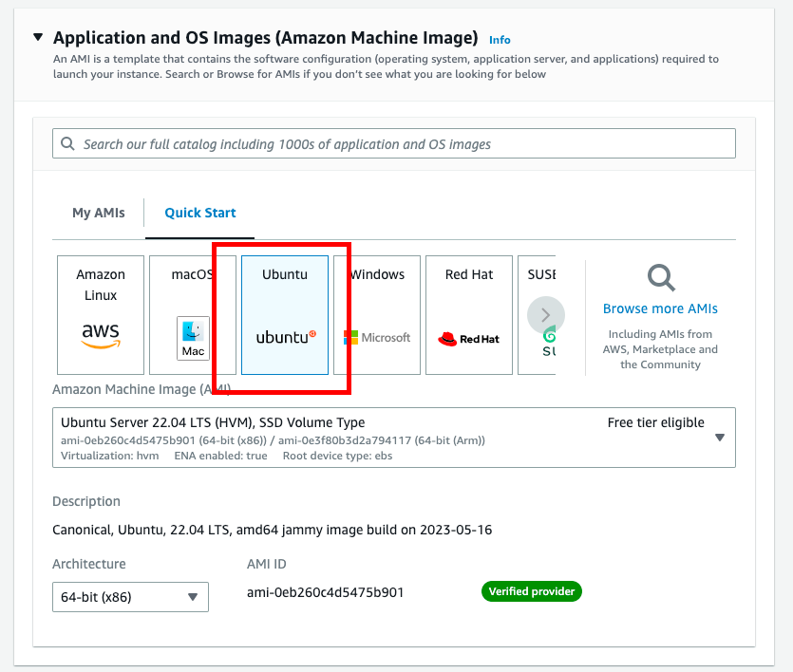Collapse the Application and OS Images section
Image resolution: width=793 pixels, height=672 pixels.
(38, 37)
